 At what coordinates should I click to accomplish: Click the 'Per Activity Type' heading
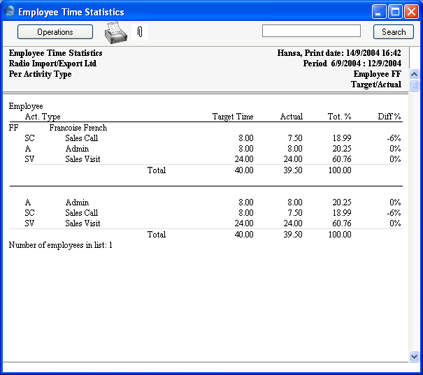click(x=40, y=74)
